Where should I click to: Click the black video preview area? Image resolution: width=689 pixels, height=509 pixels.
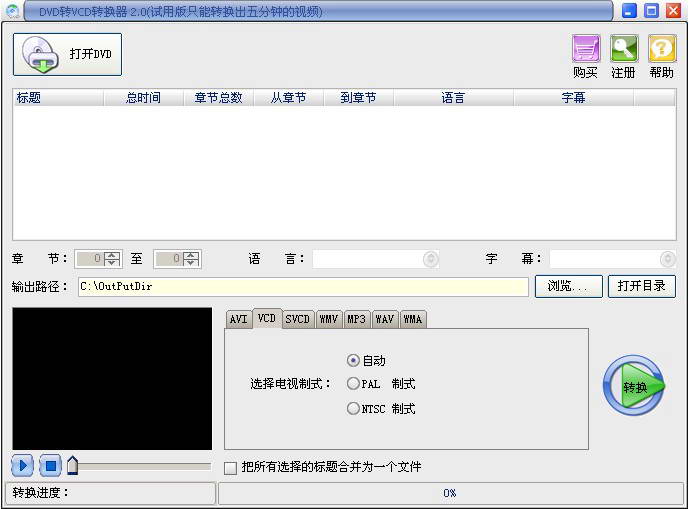pyautogui.click(x=112, y=378)
